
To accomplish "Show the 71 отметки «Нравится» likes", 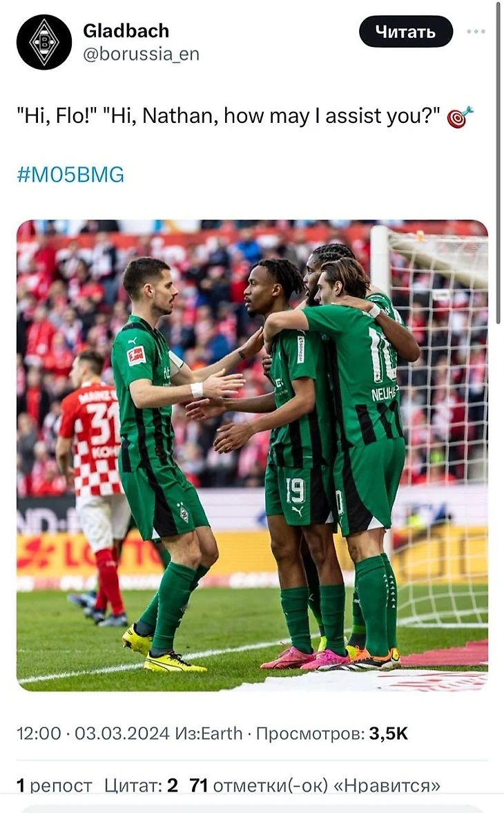I will (x=315, y=785).
